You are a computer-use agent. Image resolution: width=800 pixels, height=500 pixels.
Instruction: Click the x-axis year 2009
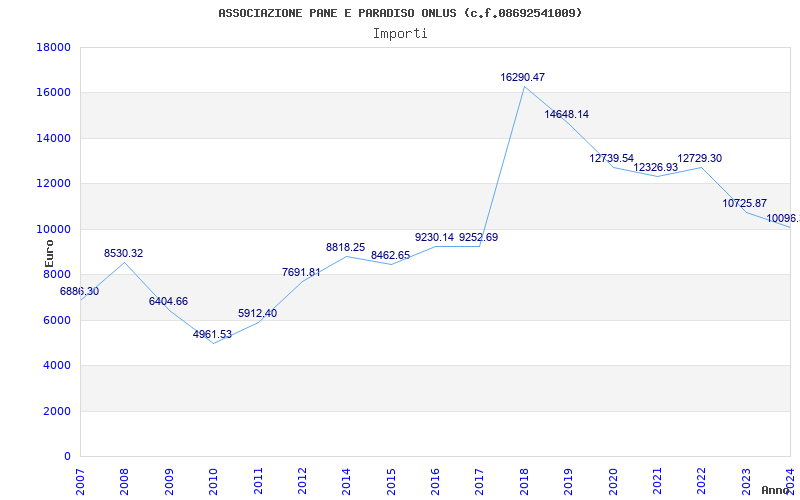[x=169, y=481]
